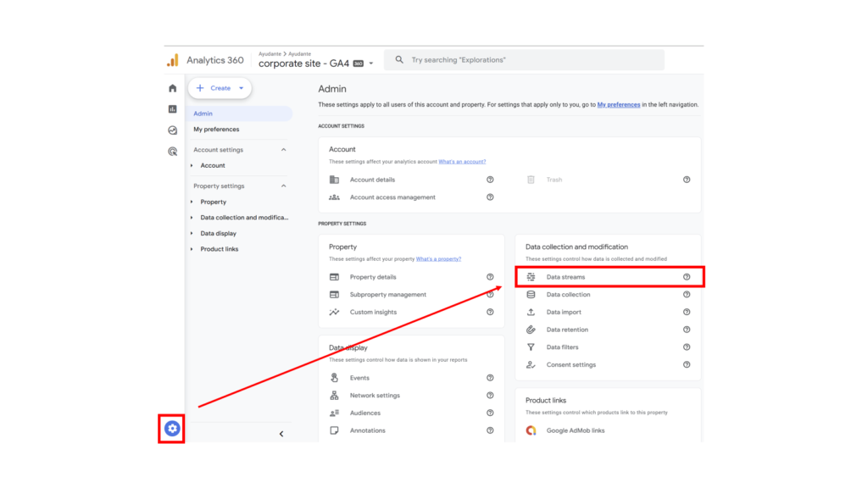Click the Google AdMob links logo icon
Screen dimensions: 868x488
coord(531,430)
